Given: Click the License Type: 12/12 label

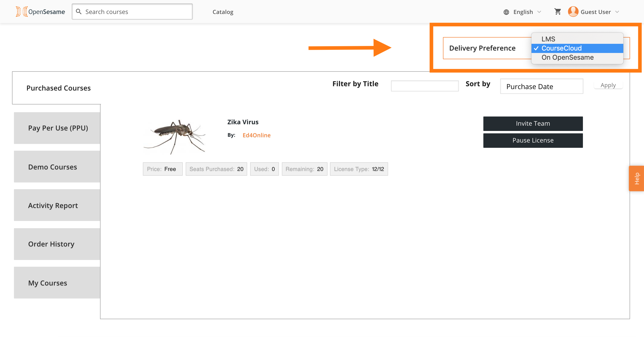Looking at the screenshot, I should click(359, 169).
